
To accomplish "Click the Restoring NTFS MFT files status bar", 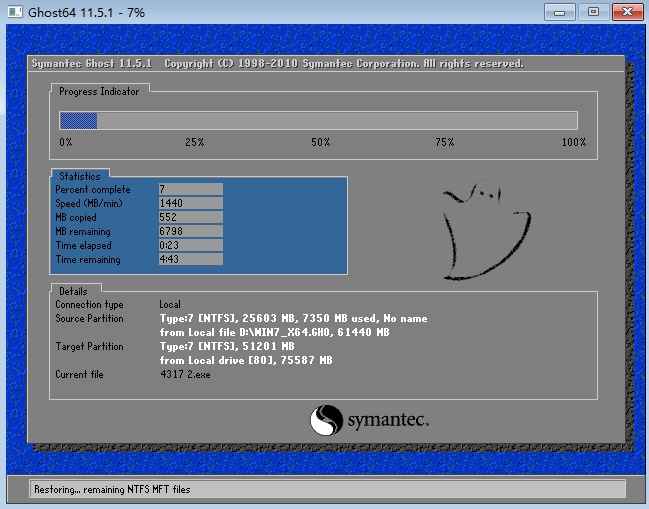I will 315,490.
